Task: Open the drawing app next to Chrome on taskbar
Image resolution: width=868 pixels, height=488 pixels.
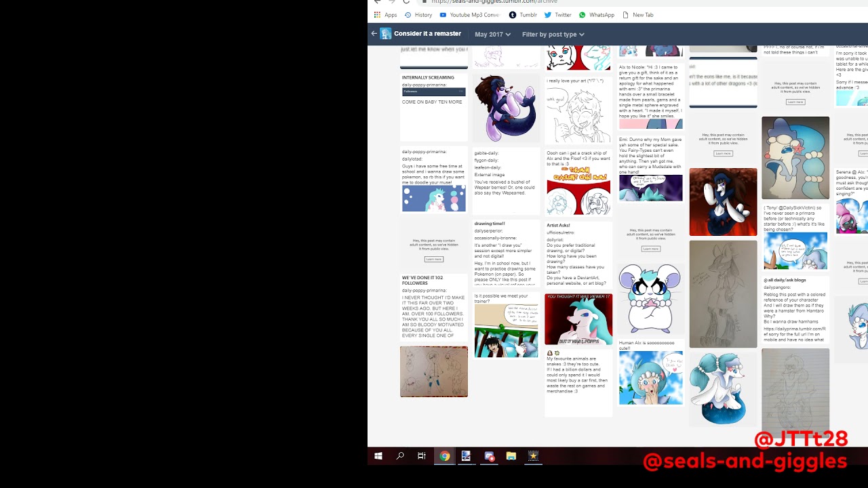Action: [x=466, y=456]
